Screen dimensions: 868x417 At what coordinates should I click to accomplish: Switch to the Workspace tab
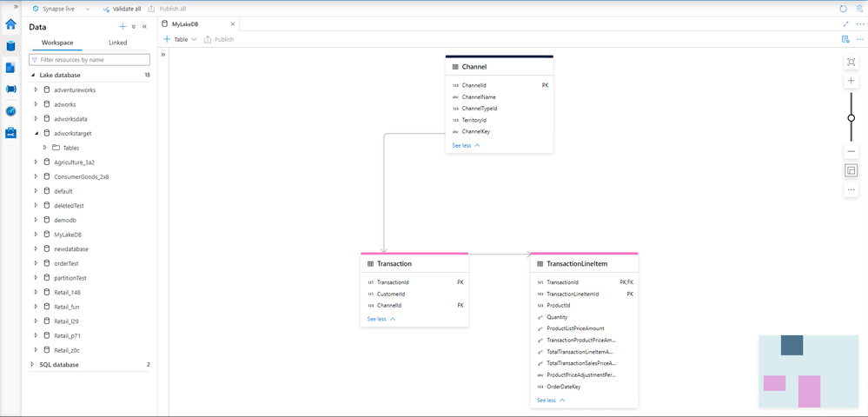(x=57, y=43)
